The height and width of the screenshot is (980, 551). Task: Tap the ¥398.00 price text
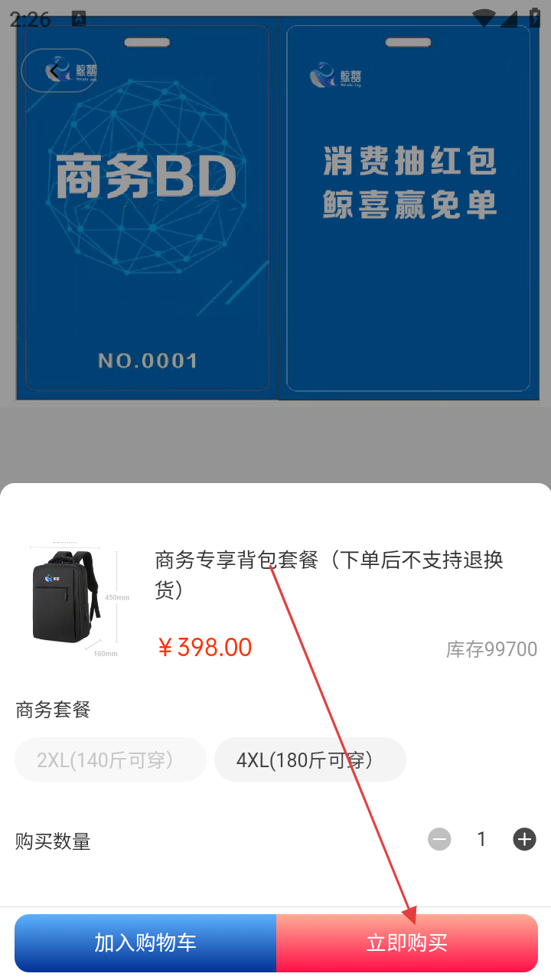click(204, 648)
